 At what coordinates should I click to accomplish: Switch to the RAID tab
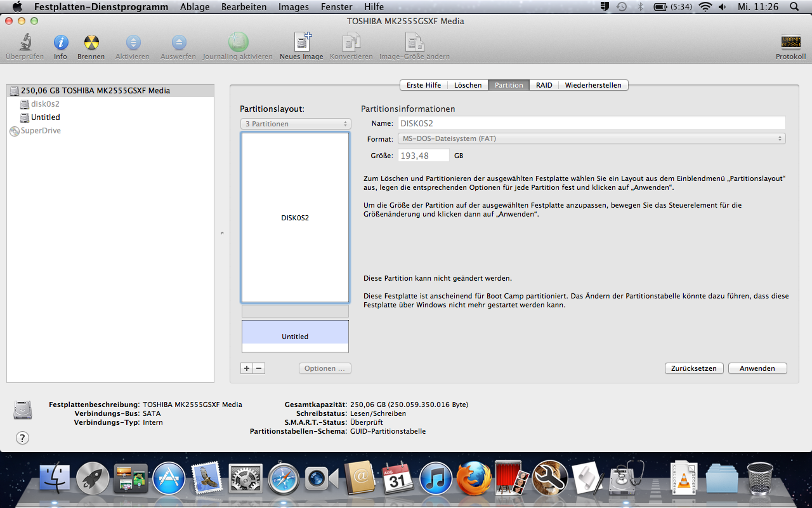point(544,85)
